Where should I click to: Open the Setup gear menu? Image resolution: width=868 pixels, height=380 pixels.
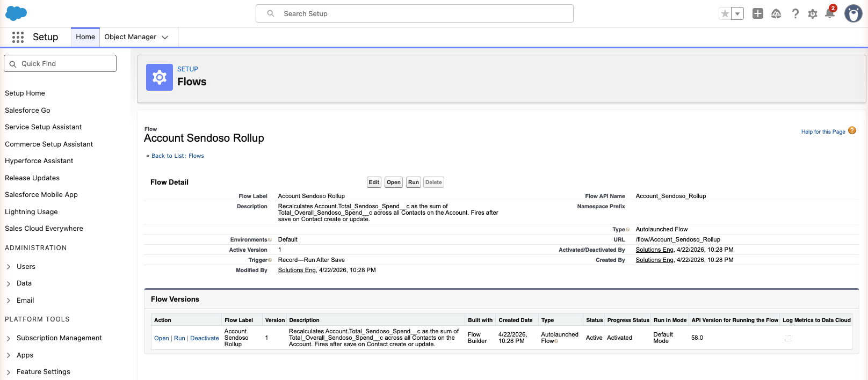[x=813, y=14]
